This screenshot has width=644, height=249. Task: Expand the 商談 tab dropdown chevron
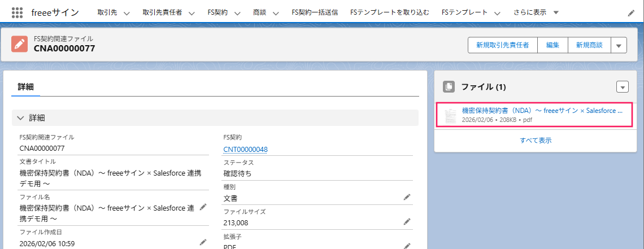276,13
